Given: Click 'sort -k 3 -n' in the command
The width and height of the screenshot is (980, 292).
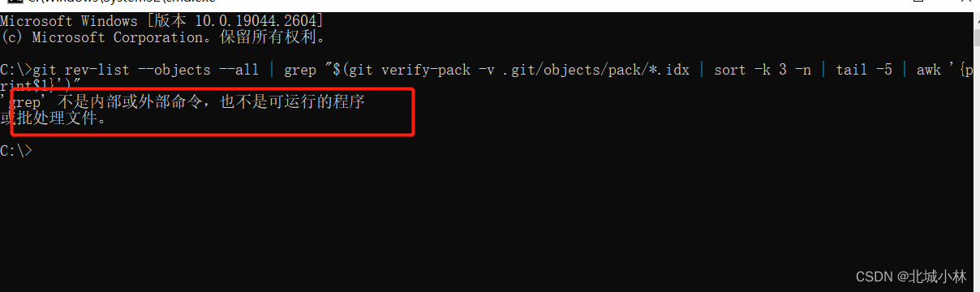Looking at the screenshot, I should click(763, 70).
